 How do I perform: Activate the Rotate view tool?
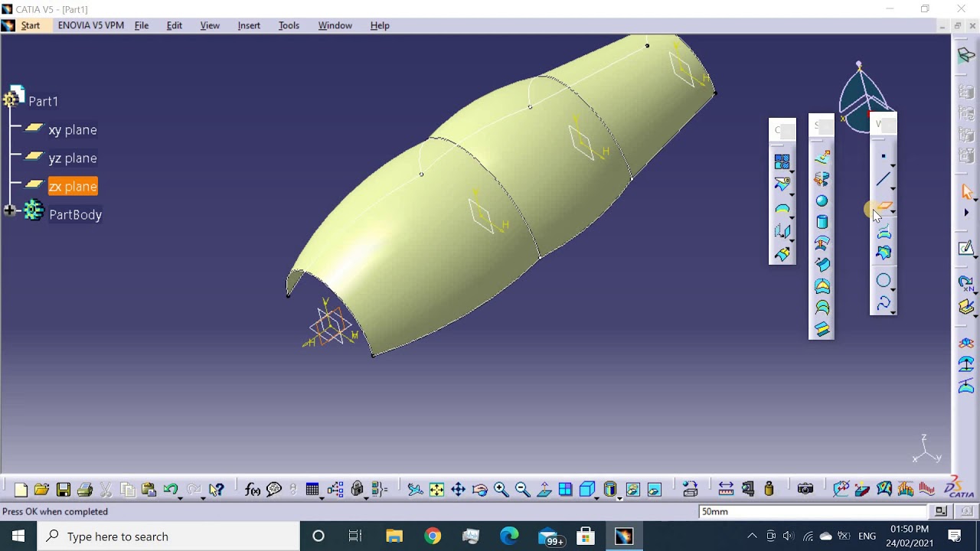[480, 490]
